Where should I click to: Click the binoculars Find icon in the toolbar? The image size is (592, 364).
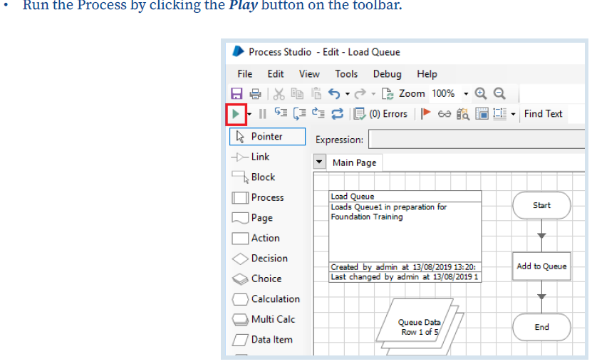point(463,114)
